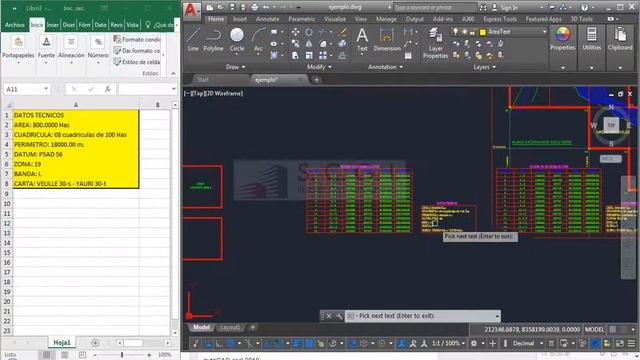Switch to the Start file tab in AutoCAD

point(203,80)
